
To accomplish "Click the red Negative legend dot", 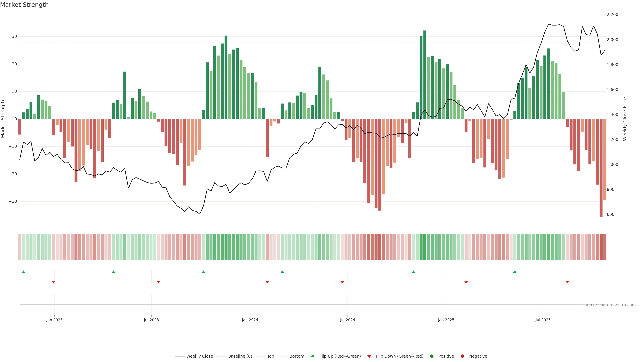I will coord(462,356).
